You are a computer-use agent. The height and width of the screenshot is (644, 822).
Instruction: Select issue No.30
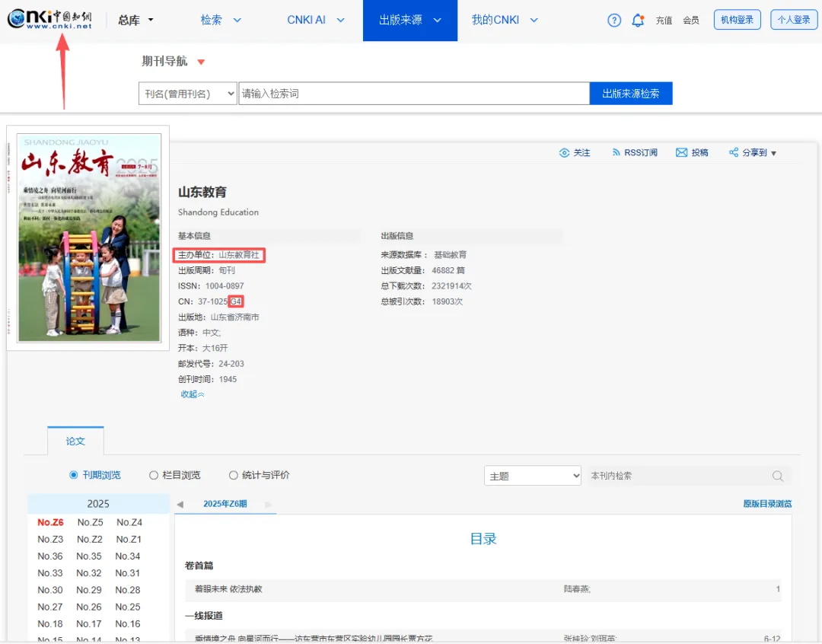49,590
